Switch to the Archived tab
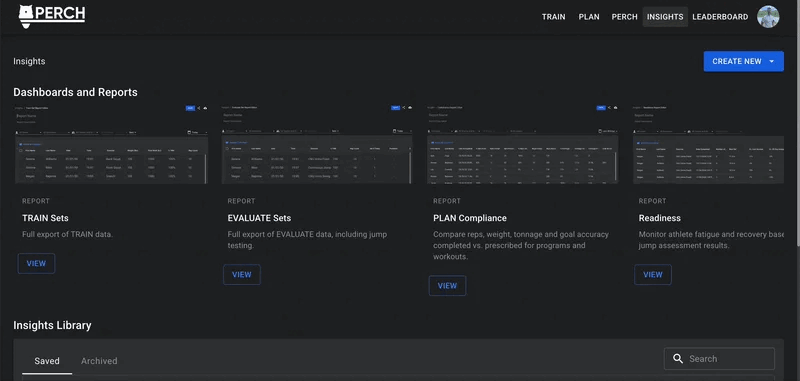 (x=99, y=361)
